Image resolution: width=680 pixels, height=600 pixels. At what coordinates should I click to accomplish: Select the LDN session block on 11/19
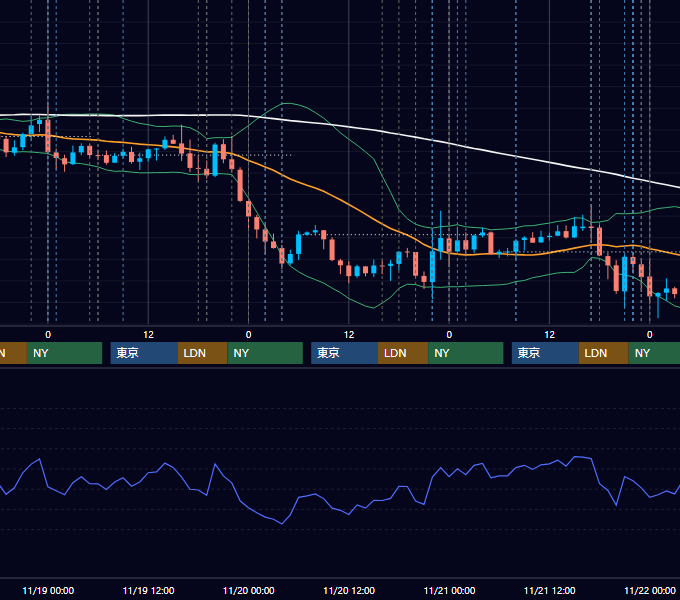coord(203,353)
